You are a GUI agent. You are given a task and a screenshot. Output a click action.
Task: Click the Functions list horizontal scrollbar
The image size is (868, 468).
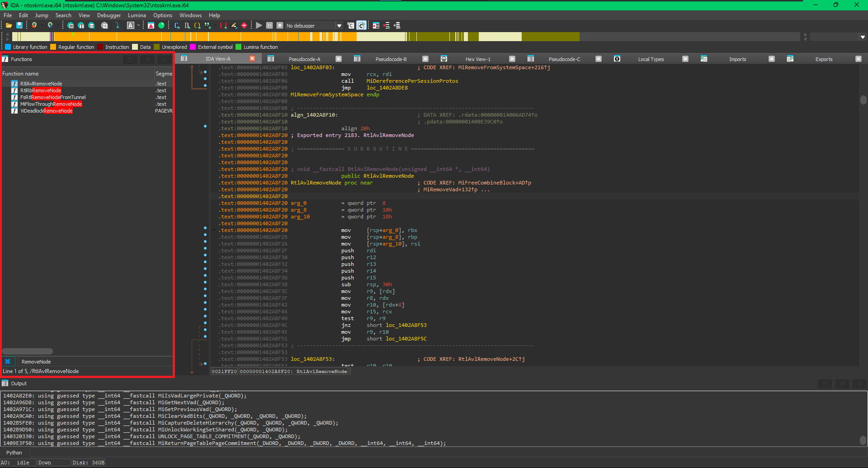click(x=27, y=351)
